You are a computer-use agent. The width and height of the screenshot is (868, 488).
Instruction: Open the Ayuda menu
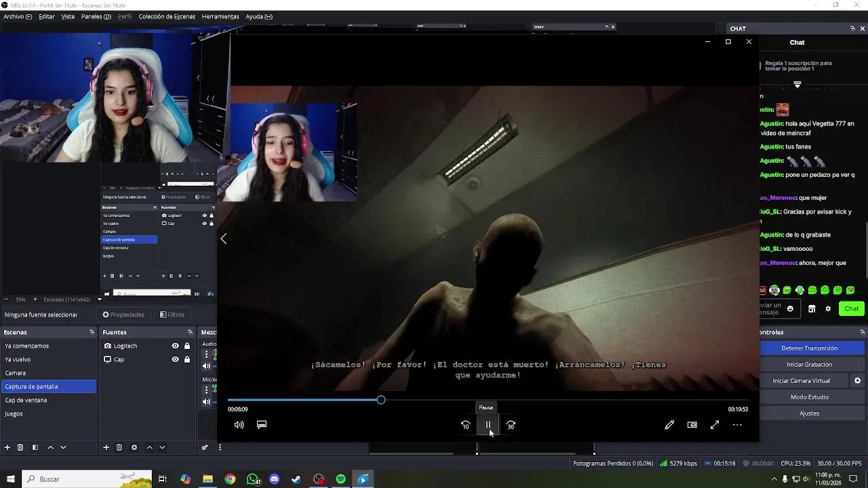point(259,16)
